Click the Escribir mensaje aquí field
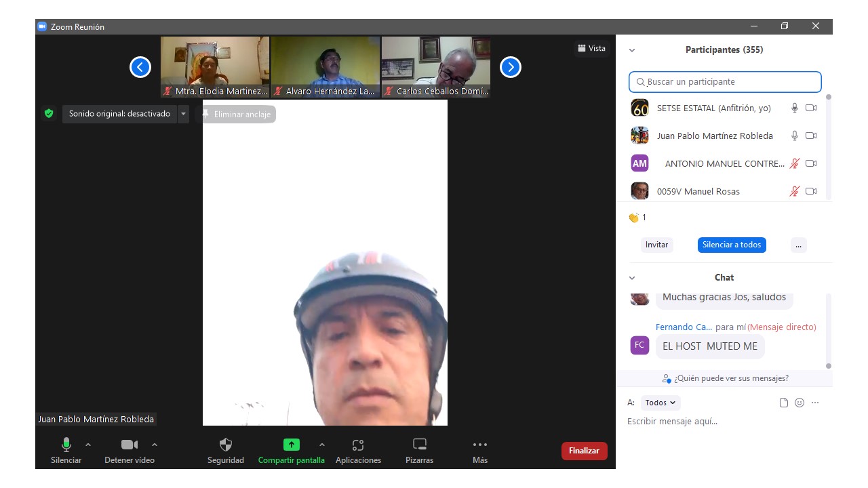The image size is (868, 488). [x=724, y=422]
